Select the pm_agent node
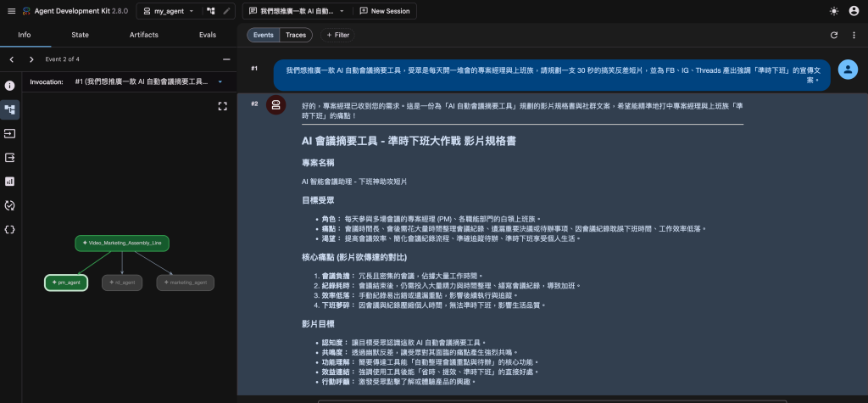The image size is (868, 403). [x=66, y=283]
